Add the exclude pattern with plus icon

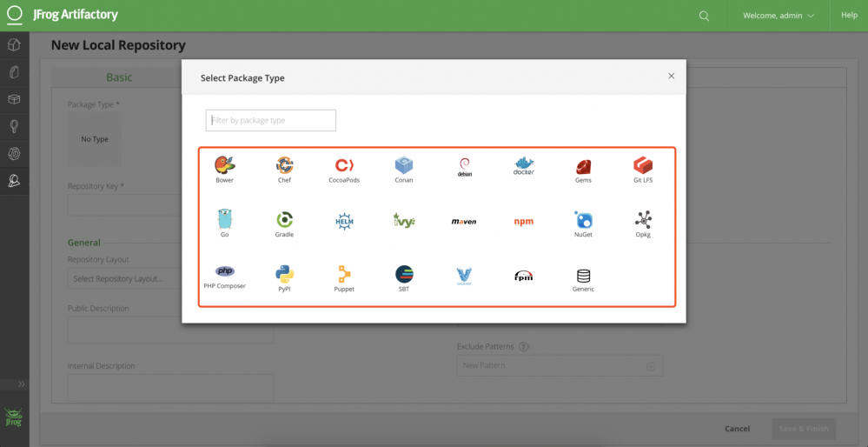point(651,366)
